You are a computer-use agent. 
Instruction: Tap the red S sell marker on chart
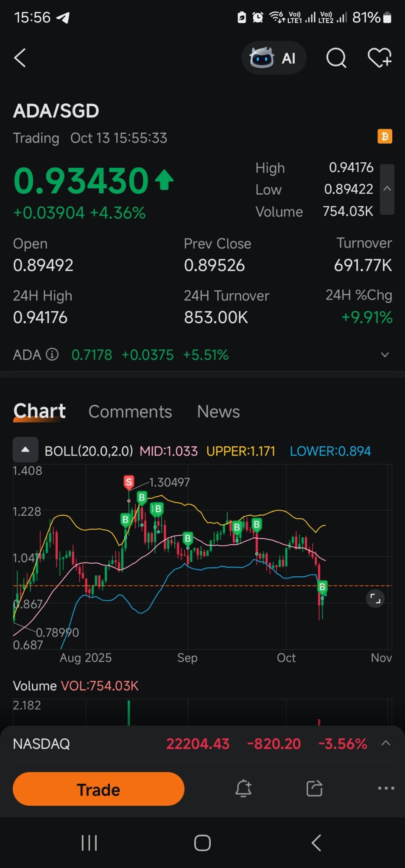pyautogui.click(x=129, y=482)
